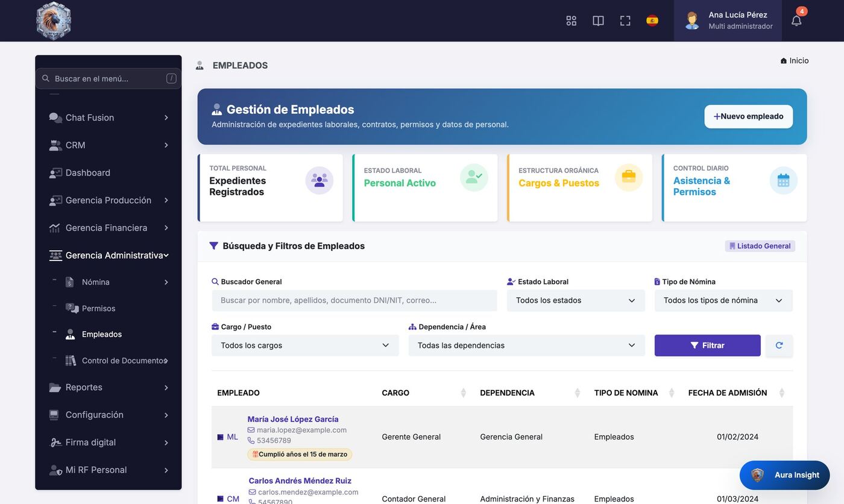Click the Expedientes Registrados card title
844x504 pixels.
pyautogui.click(x=237, y=186)
